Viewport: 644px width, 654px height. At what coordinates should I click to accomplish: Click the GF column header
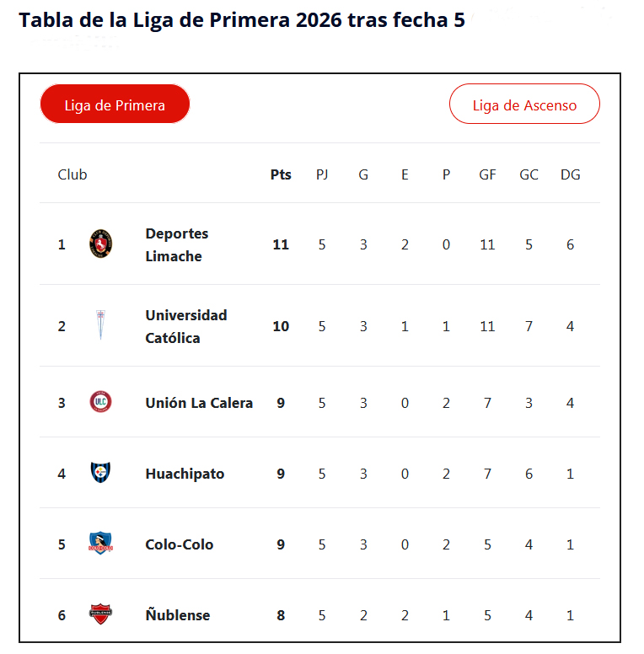click(x=487, y=174)
